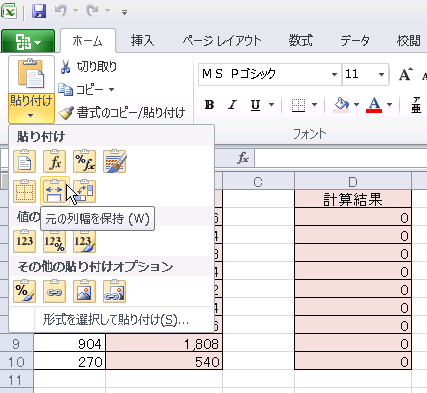Viewport: 427px width, 393px height.
Task: Click the Redo arrow icon
Action: click(x=92, y=11)
